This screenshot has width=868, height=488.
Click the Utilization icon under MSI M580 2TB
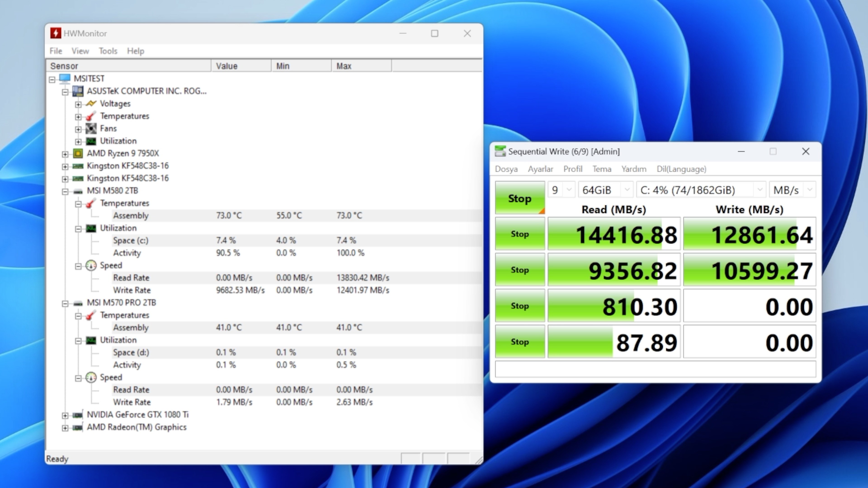[x=91, y=228]
